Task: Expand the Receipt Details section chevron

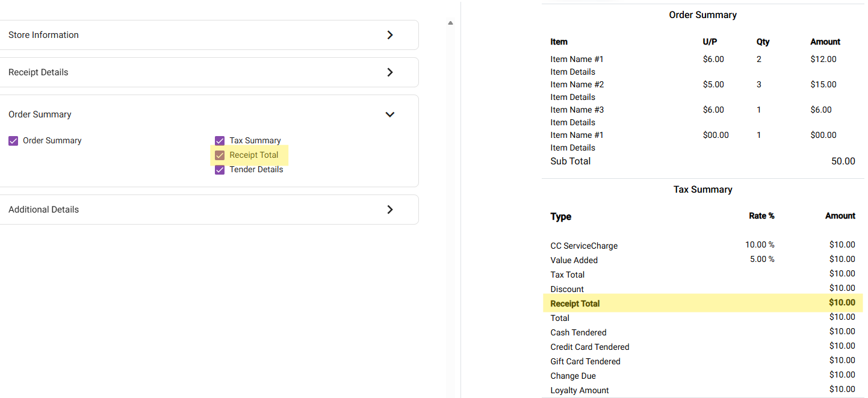Action: 390,72
